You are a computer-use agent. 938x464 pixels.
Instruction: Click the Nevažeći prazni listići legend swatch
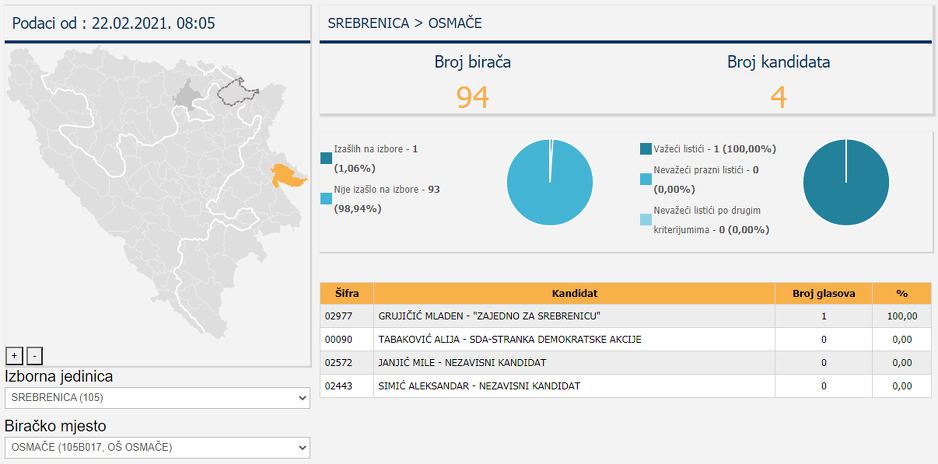[x=646, y=179]
